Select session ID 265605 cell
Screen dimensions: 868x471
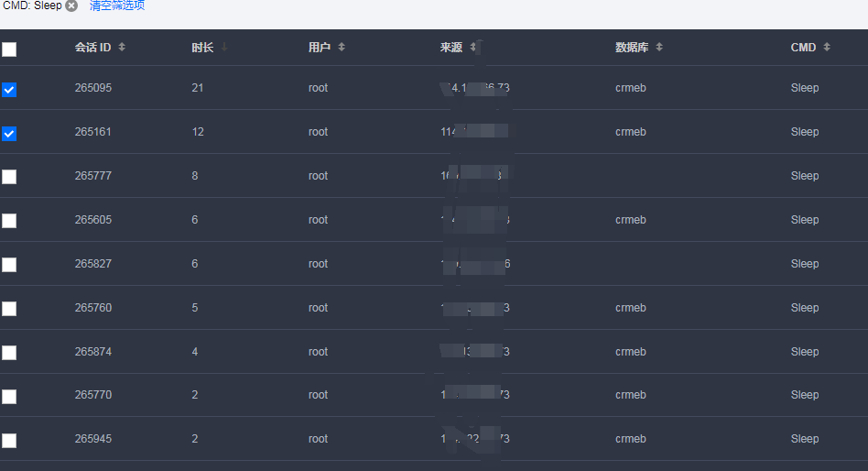coord(93,220)
